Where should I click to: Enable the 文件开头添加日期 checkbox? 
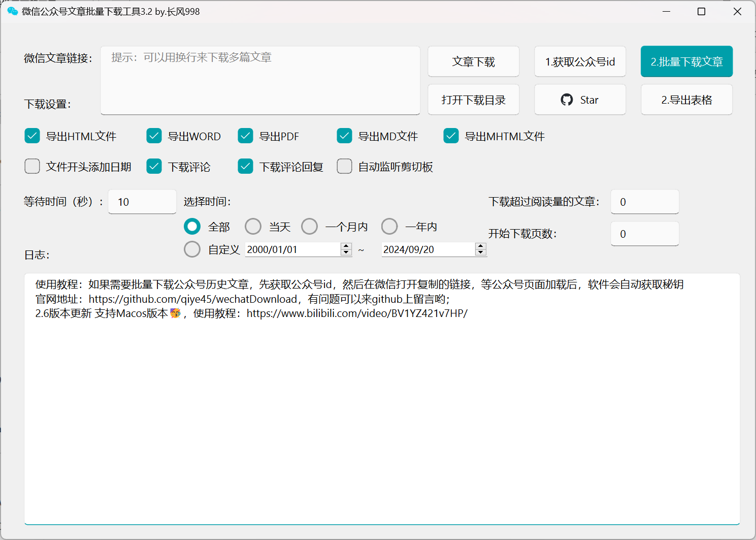click(32, 167)
